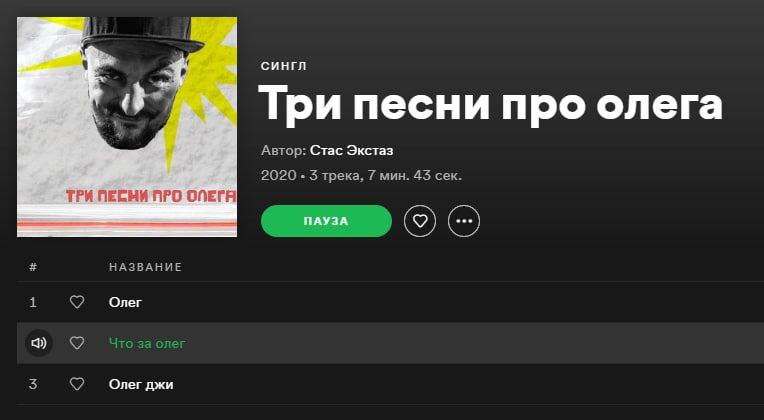Like the track Олег with its heart
This screenshot has height=420, width=764.
pos(77,303)
